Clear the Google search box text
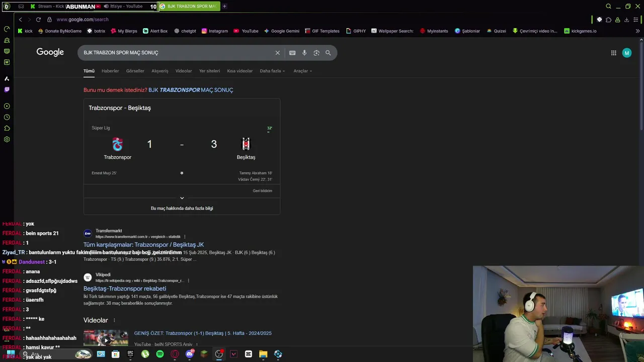The image size is (644, 362). pyautogui.click(x=277, y=53)
